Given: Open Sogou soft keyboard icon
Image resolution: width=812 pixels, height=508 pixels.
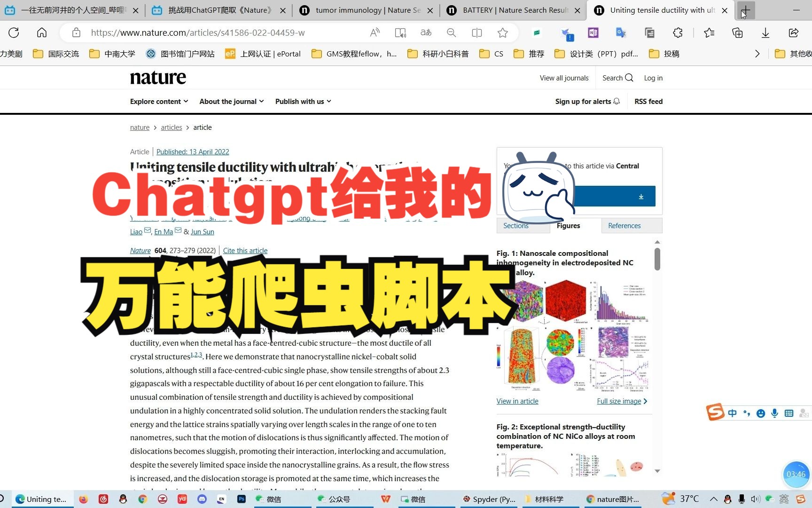Looking at the screenshot, I should [789, 413].
